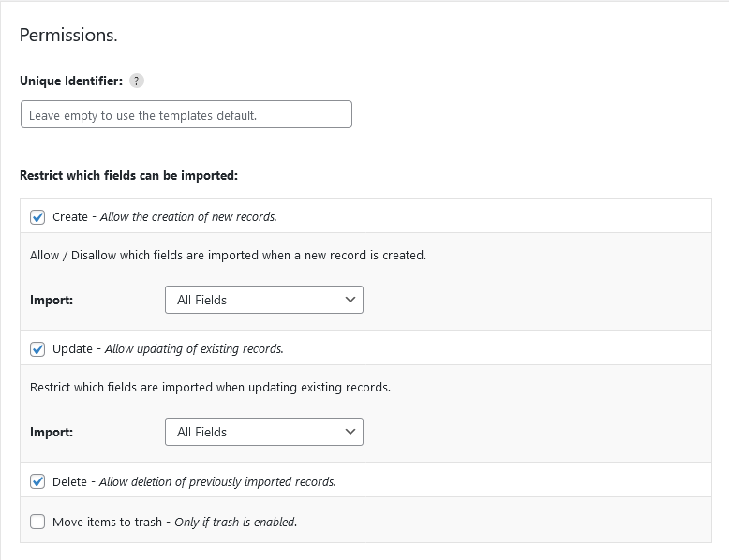Click the 'Allow deletion of previously imported records' label

pyautogui.click(x=217, y=482)
